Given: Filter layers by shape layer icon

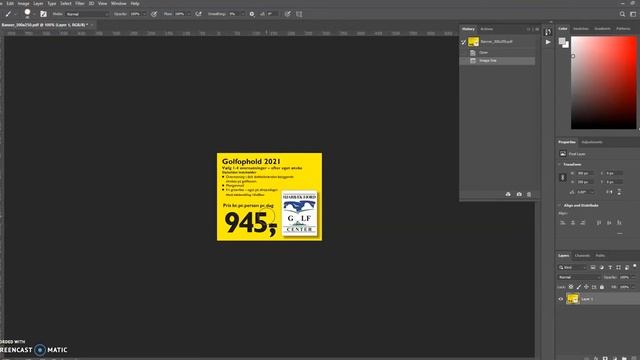Looking at the screenshot, I should 618,267.
